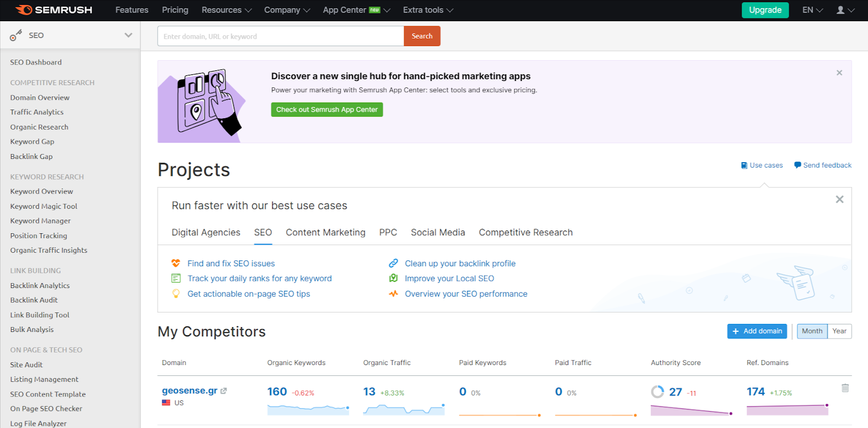Open Domain Overview in sidebar
This screenshot has height=428, width=868.
click(x=40, y=98)
